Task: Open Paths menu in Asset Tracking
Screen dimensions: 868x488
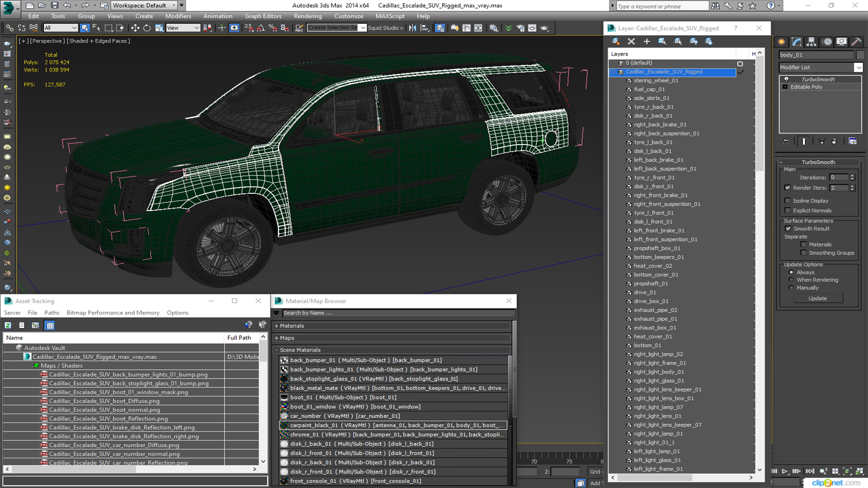Action: coord(52,313)
